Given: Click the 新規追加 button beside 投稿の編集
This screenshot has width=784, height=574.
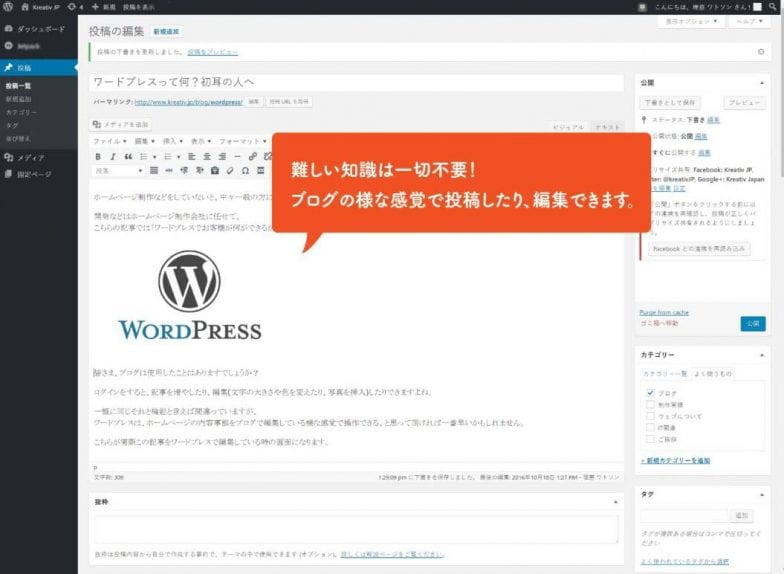Looking at the screenshot, I should [166, 32].
